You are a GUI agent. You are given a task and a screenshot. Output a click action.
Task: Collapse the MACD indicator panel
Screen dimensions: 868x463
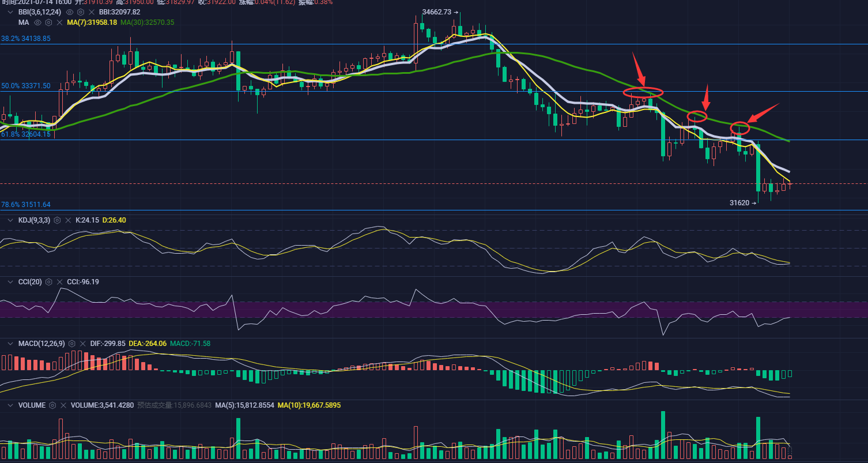tap(10, 344)
